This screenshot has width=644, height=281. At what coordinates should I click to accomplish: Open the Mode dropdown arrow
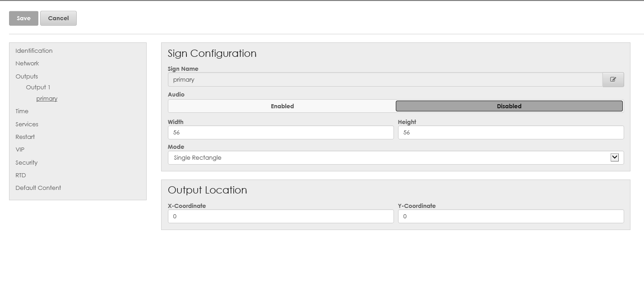[x=614, y=157]
